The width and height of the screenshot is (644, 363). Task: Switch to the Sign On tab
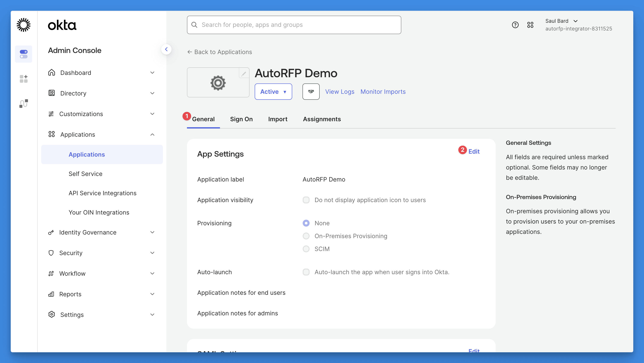click(x=241, y=119)
